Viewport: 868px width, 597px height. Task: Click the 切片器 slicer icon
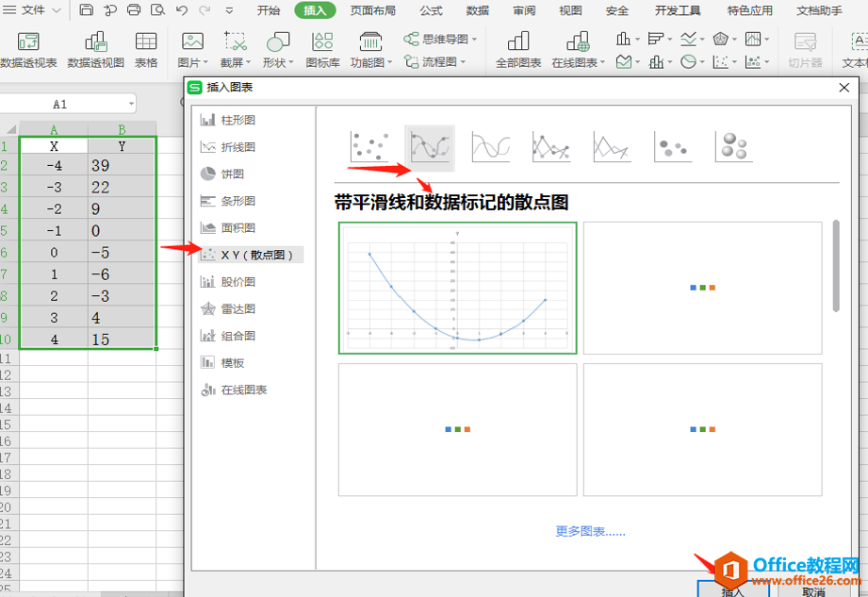[x=806, y=50]
